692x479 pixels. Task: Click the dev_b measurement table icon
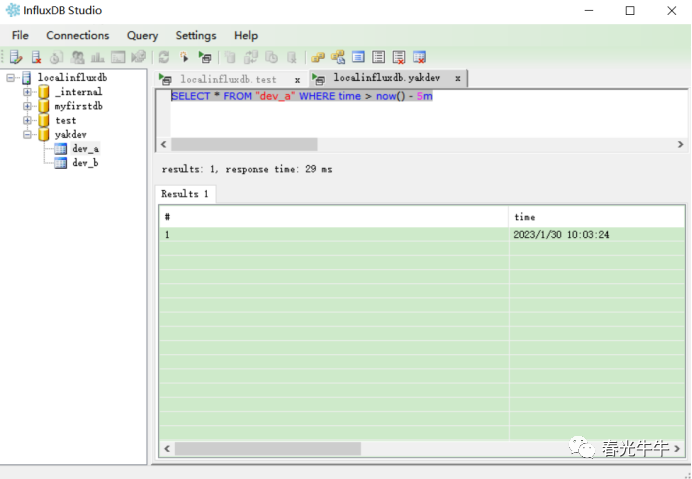(60, 163)
